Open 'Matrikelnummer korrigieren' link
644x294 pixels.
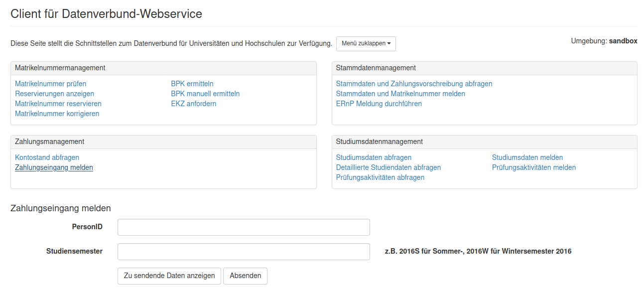57,114
